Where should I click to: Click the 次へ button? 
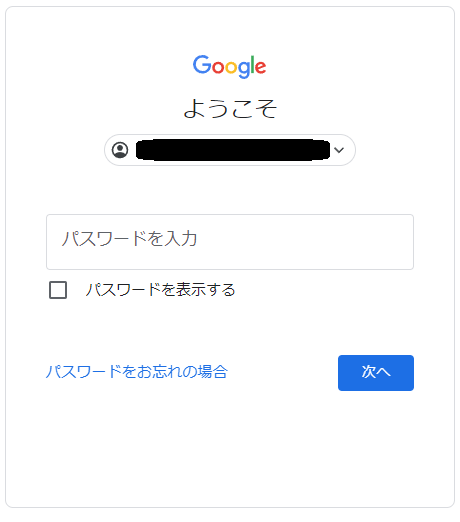tap(376, 373)
